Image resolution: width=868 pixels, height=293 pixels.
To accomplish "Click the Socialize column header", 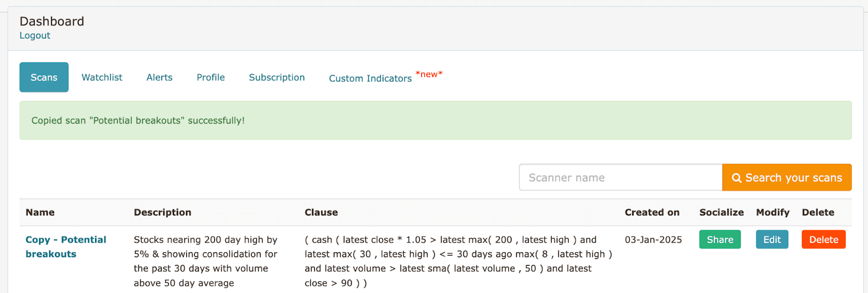I will 722,212.
